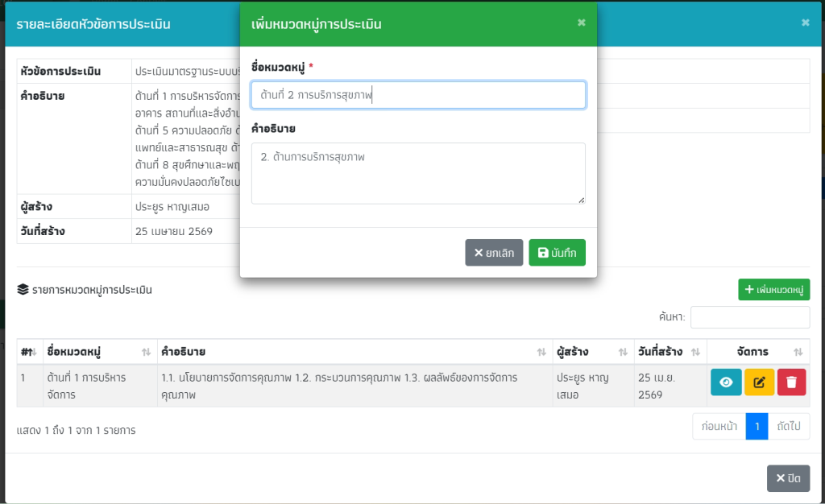Sort table by ผู้สร้าง column header
The width and height of the screenshot is (825, 504).
point(592,352)
